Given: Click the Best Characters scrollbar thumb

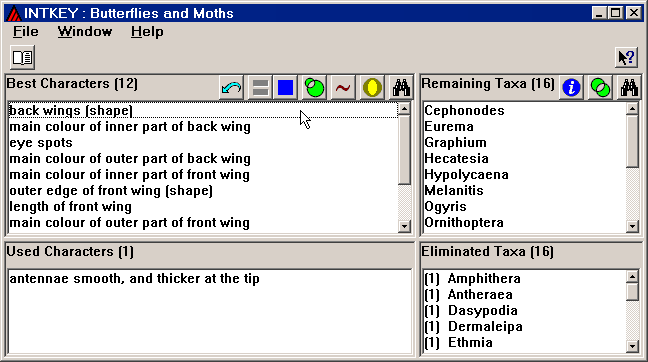Looking at the screenshot, I should click(x=404, y=150).
